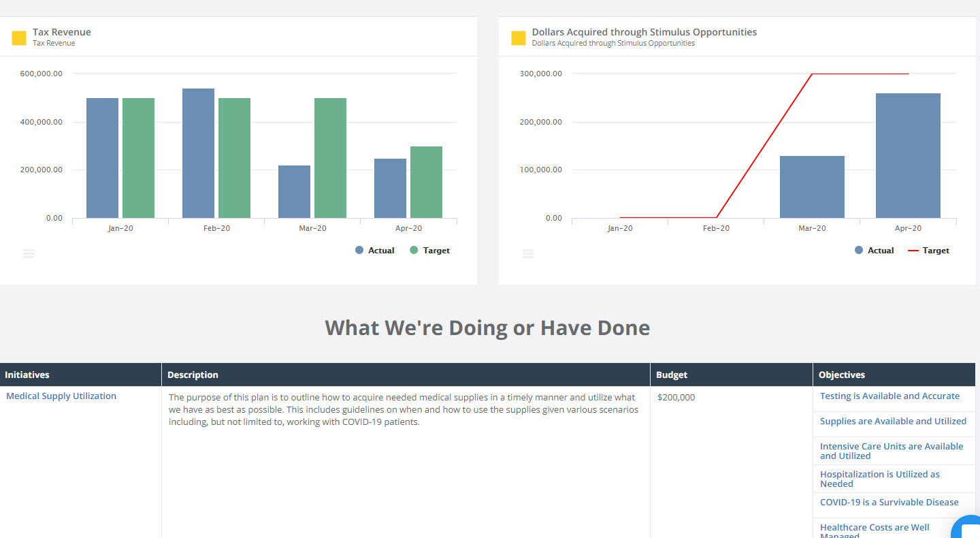Screen dimensions: 980x538
Task: Open Supplies are Available and Utilized objective
Action: (x=893, y=421)
